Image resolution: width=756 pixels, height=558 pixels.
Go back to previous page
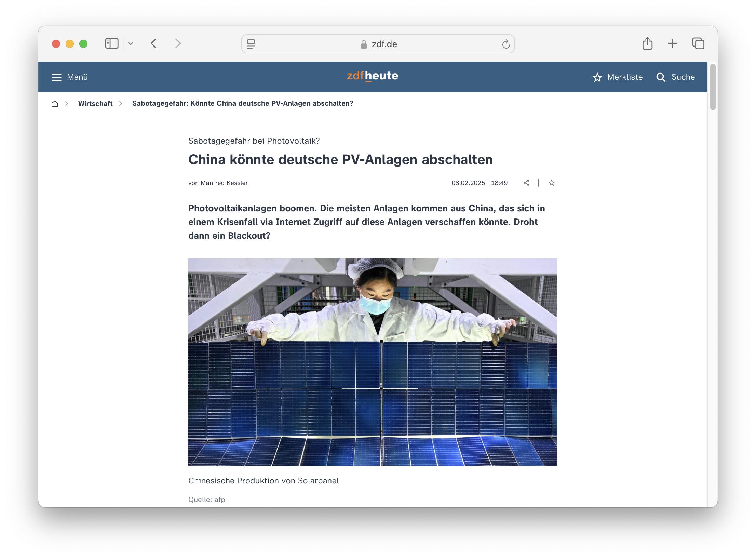click(154, 43)
